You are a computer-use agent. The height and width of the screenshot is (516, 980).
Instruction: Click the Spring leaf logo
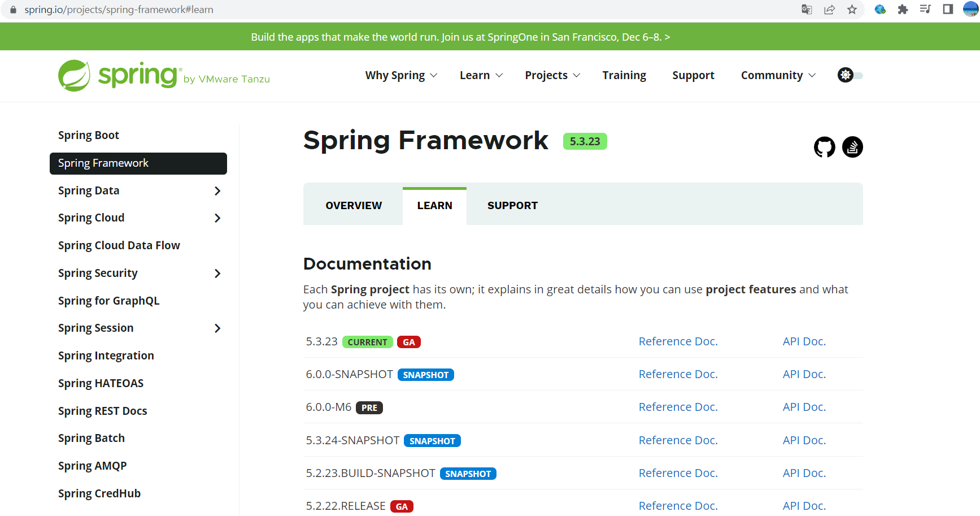pyautogui.click(x=74, y=75)
